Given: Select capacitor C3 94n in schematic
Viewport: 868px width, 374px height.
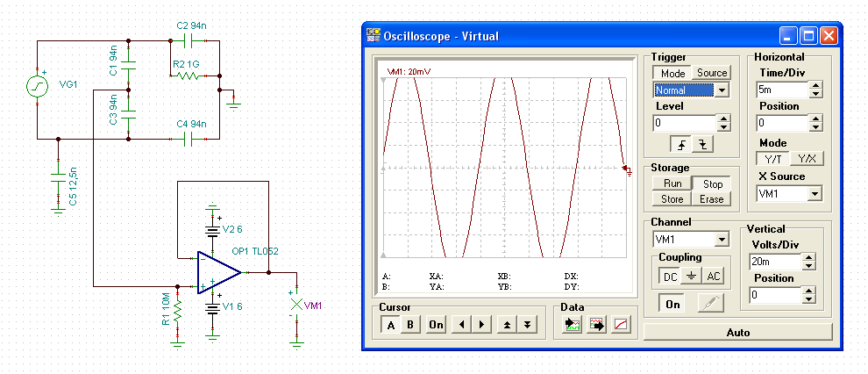Looking at the screenshot, I should pos(128,115).
